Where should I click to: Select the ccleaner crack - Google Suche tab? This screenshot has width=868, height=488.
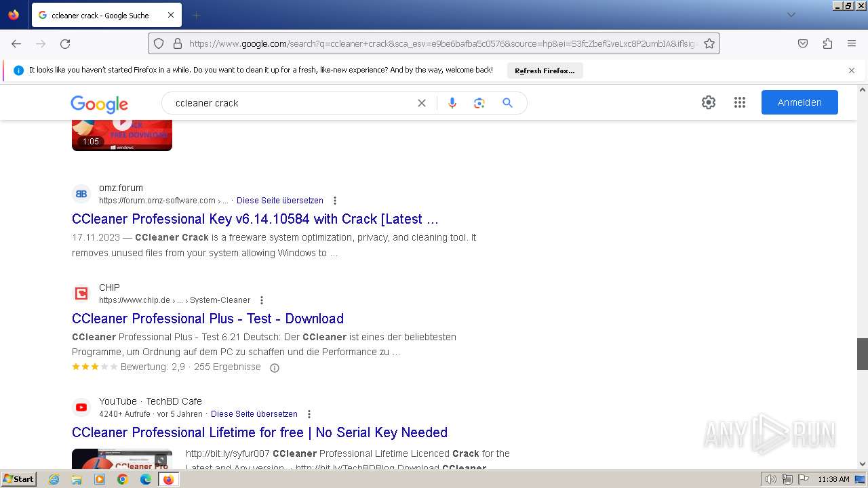[106, 15]
